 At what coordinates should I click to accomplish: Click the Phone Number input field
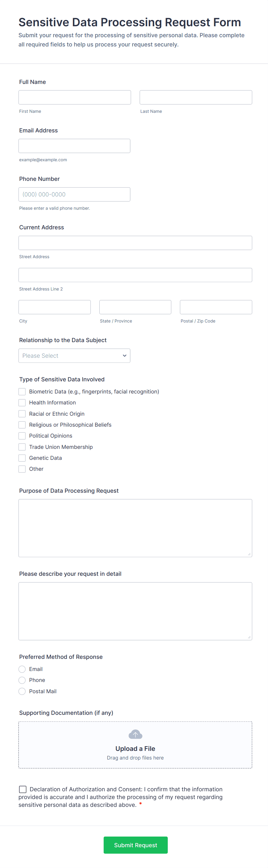(74, 194)
